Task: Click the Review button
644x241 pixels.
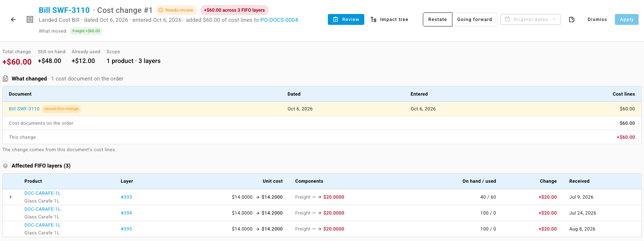Action: (x=346, y=19)
